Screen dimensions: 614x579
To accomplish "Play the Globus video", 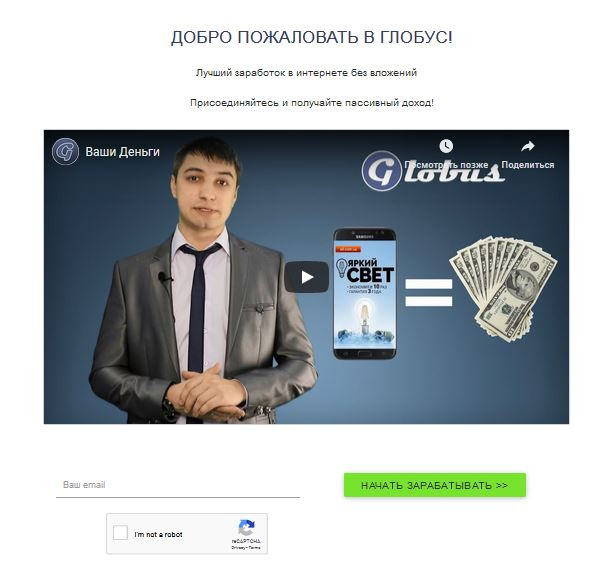I will pos(307,277).
